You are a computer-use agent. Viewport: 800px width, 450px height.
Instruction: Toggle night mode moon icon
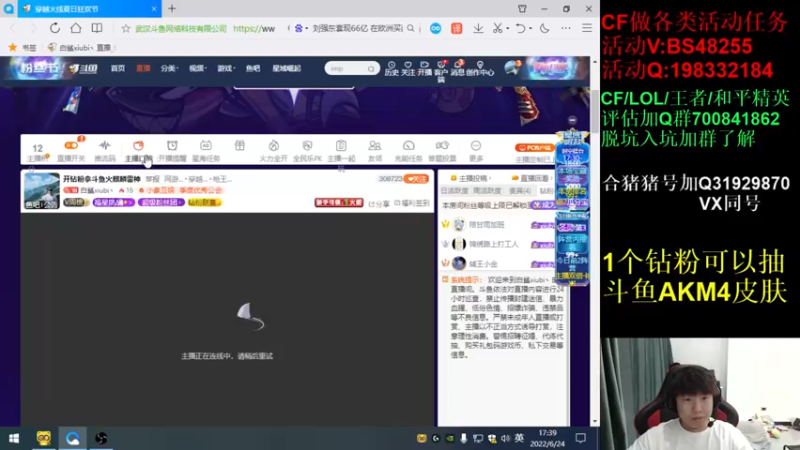coord(544,29)
